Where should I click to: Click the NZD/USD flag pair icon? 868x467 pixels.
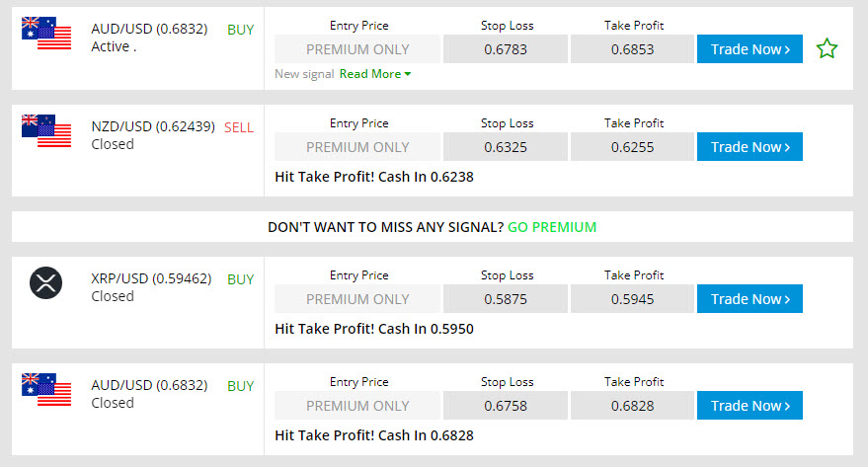46,130
